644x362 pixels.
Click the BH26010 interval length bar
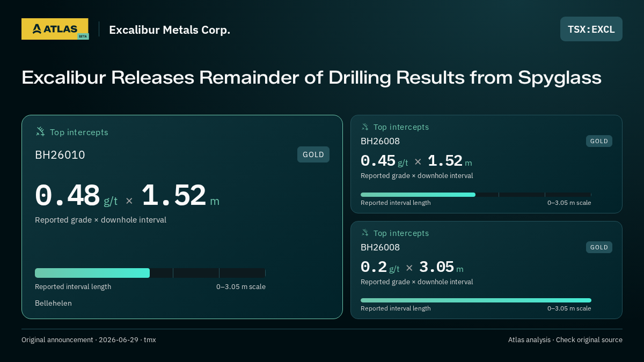point(150,273)
